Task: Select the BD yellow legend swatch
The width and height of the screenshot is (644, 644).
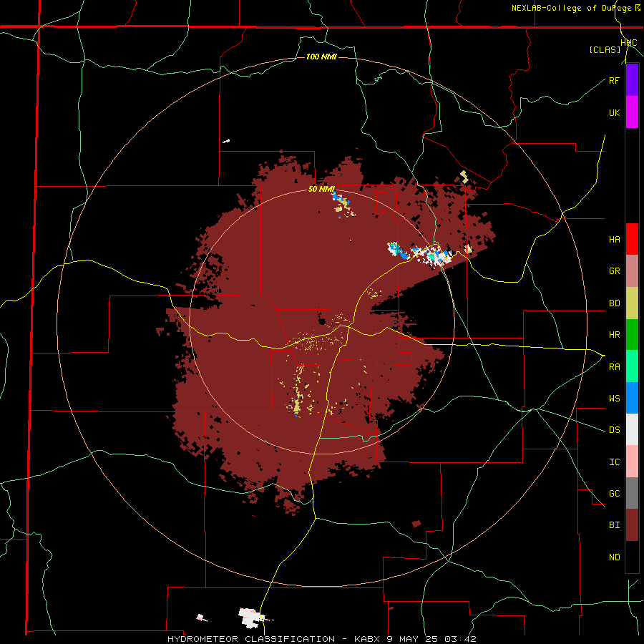Action: click(632, 303)
